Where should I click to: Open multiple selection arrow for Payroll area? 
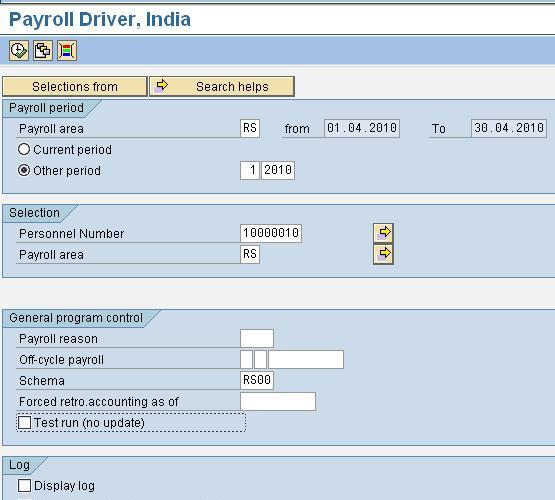tap(383, 254)
